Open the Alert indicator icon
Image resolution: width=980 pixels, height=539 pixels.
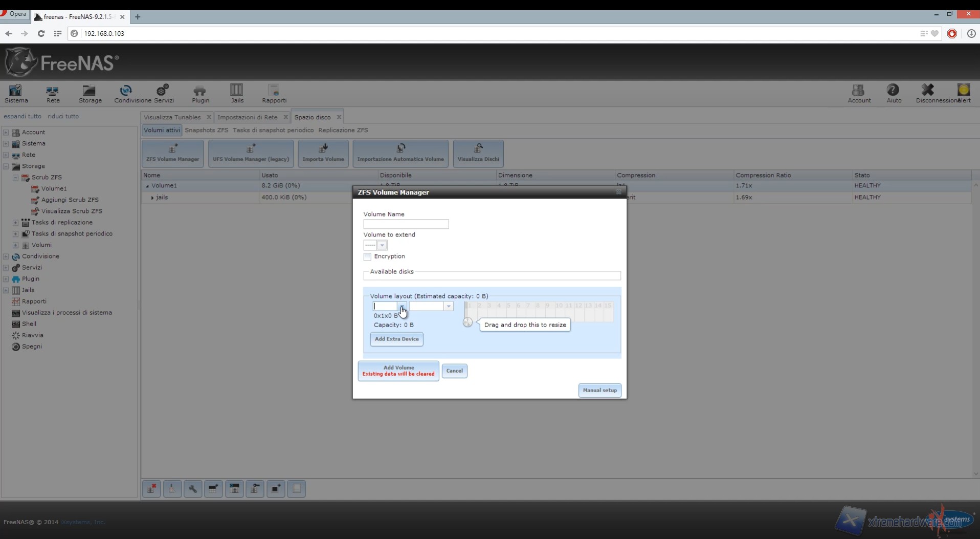click(x=964, y=94)
